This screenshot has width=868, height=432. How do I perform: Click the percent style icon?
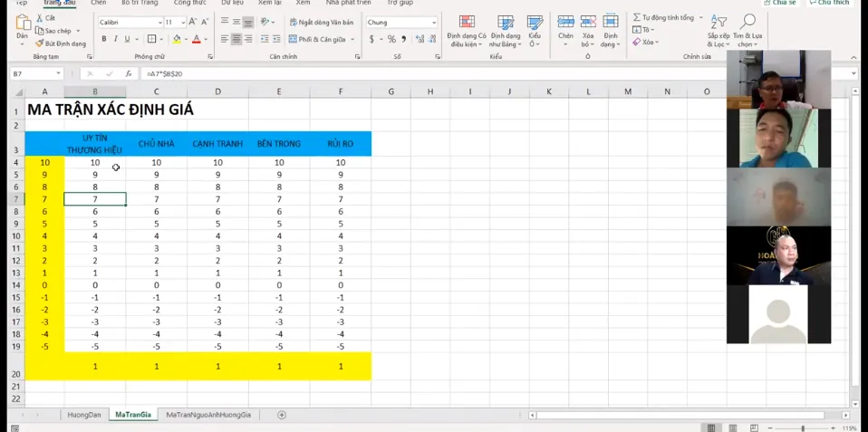(391, 39)
